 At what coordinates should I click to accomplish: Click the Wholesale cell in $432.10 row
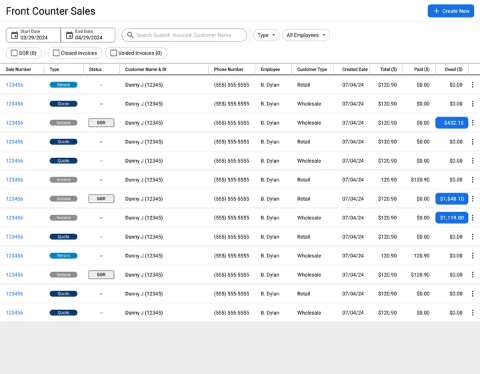click(309, 123)
